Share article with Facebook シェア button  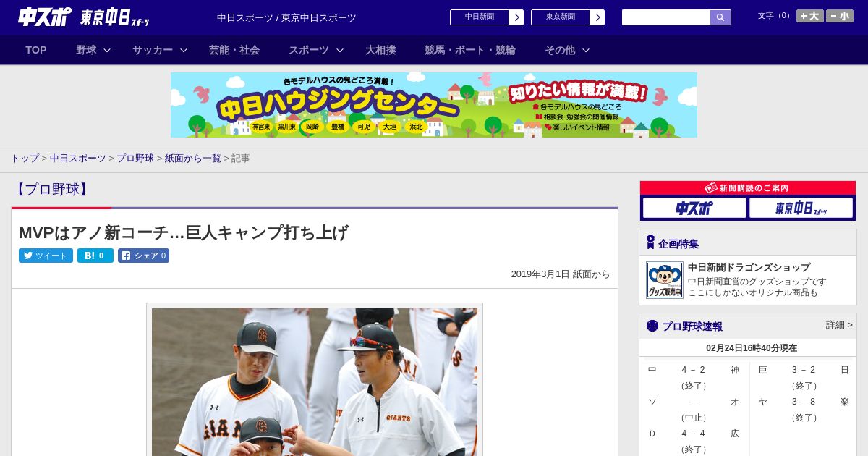[143, 256]
